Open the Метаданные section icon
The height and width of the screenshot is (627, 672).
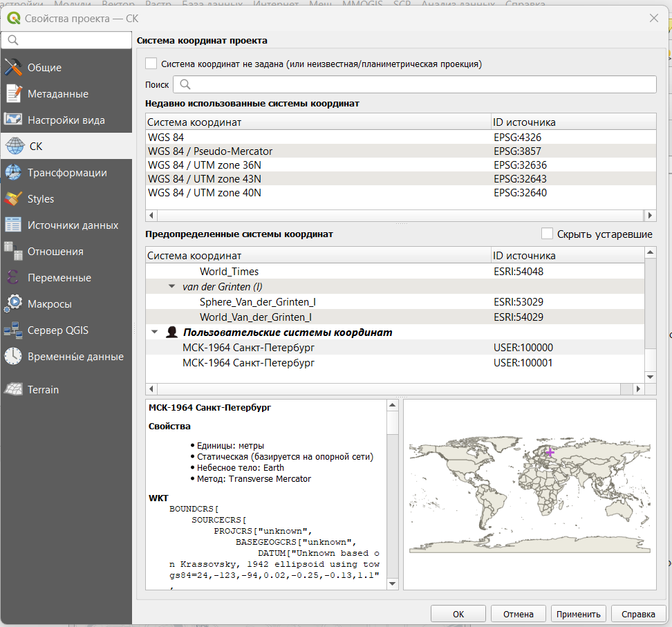coord(13,93)
